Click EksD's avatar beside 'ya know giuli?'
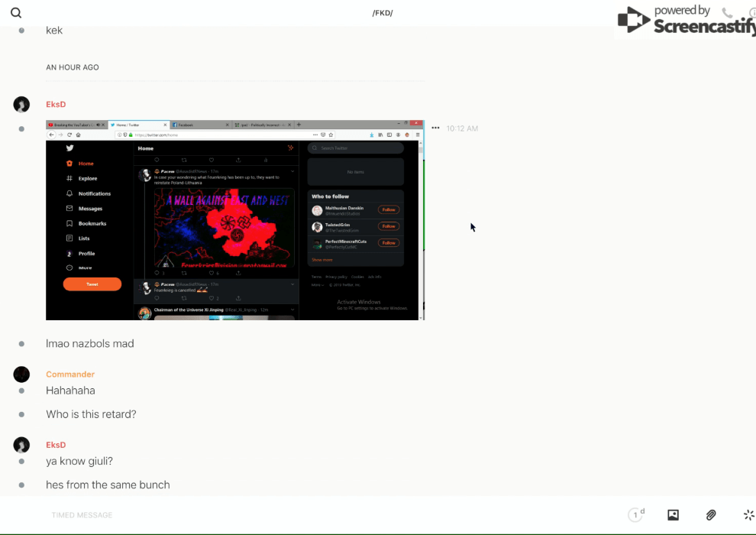 pyautogui.click(x=21, y=445)
